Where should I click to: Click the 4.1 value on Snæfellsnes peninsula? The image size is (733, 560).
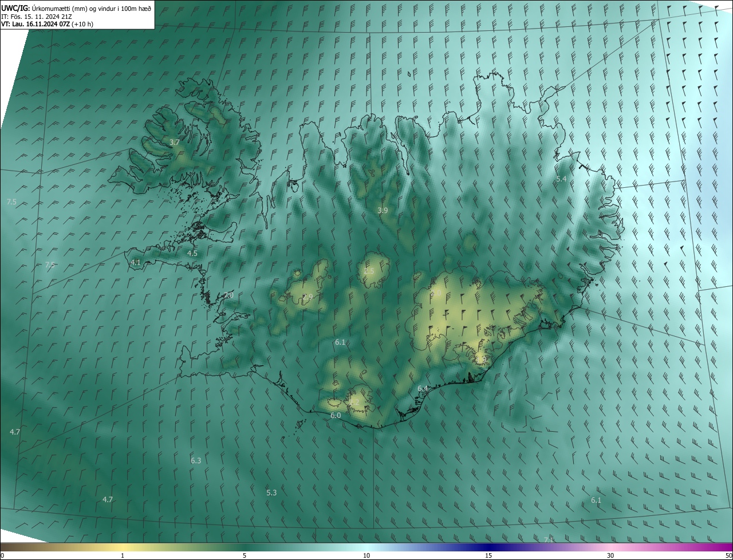[136, 262]
